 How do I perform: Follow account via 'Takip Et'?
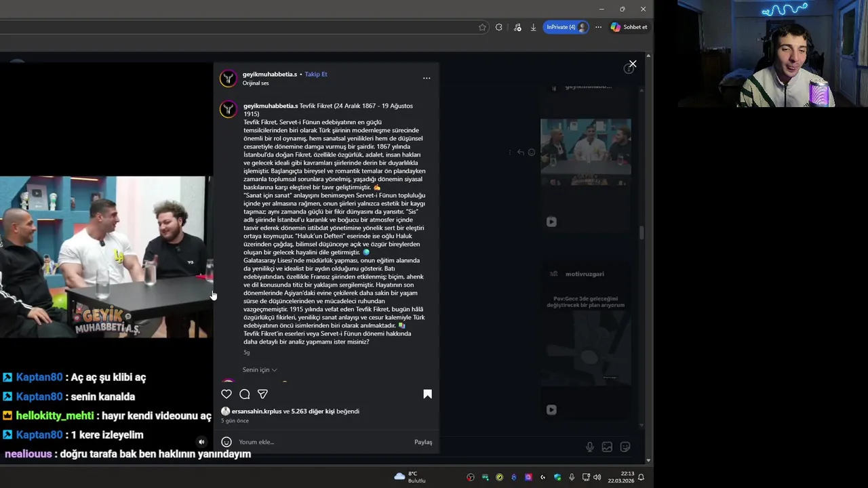[316, 74]
